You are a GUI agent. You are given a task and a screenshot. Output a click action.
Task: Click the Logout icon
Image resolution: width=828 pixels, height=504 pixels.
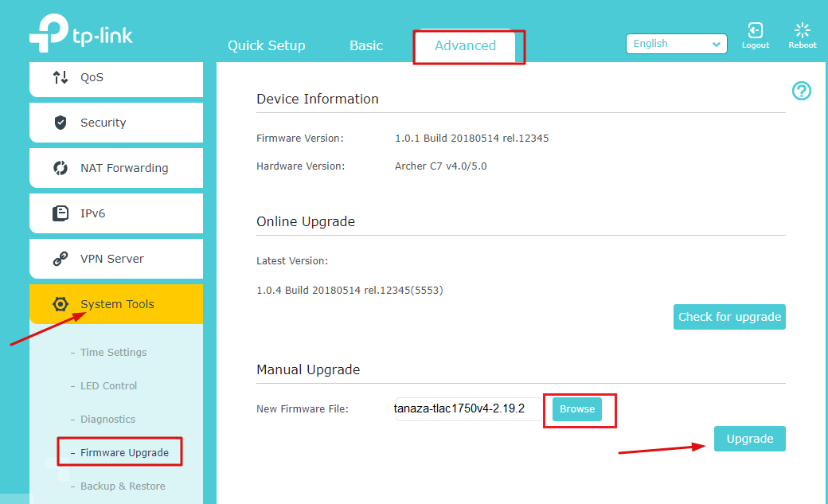pos(755,31)
